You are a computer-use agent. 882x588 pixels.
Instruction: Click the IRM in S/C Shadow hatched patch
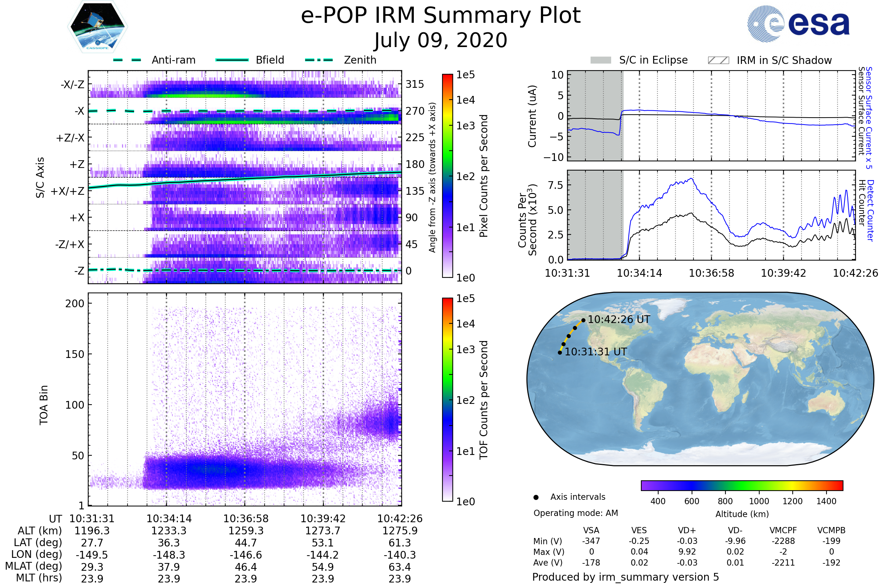(718, 60)
